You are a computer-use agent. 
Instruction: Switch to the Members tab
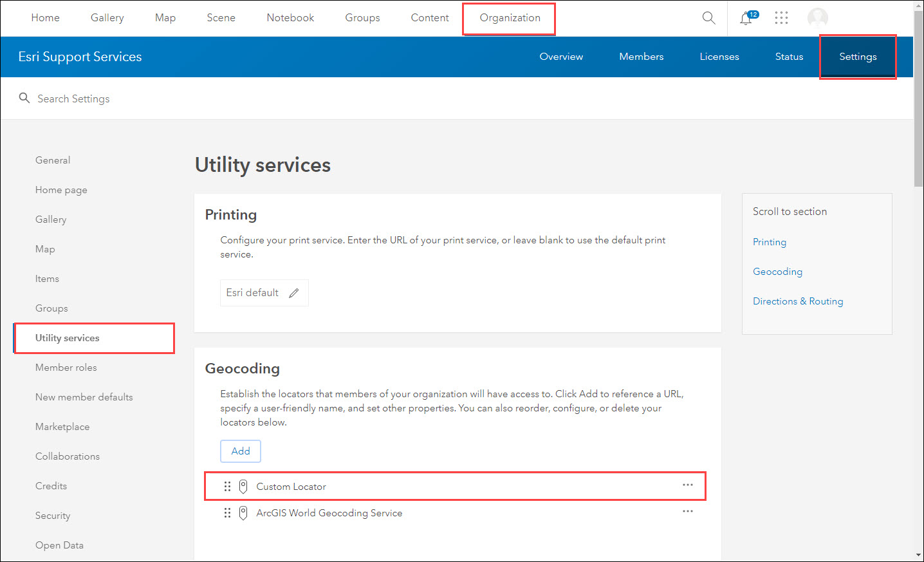(x=641, y=57)
